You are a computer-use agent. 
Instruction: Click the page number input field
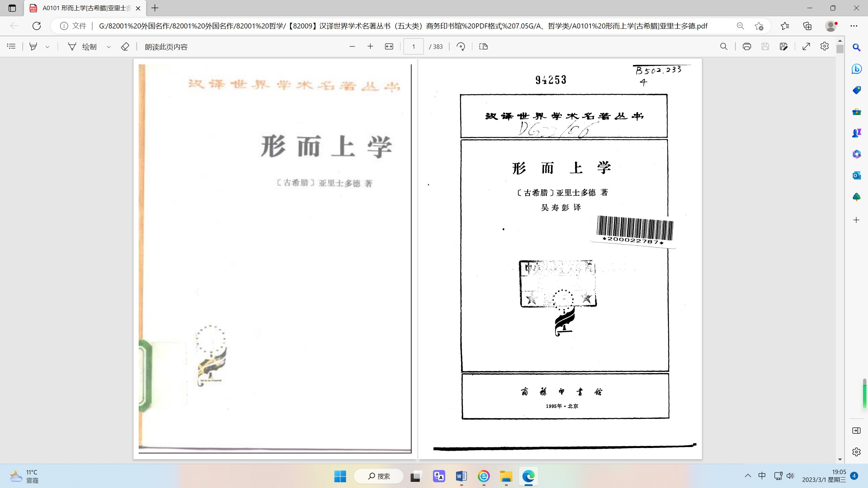(413, 46)
